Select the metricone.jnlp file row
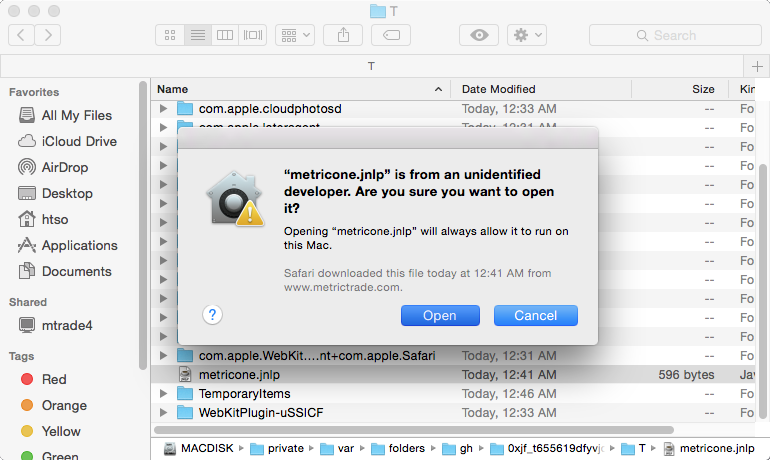This screenshot has width=770, height=460. coord(453,375)
